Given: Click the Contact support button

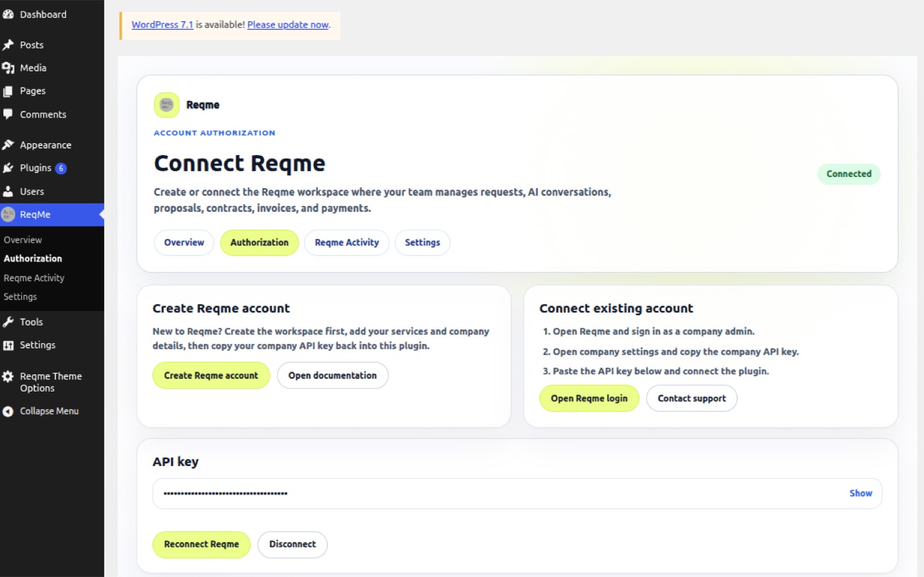Looking at the screenshot, I should click(692, 398).
